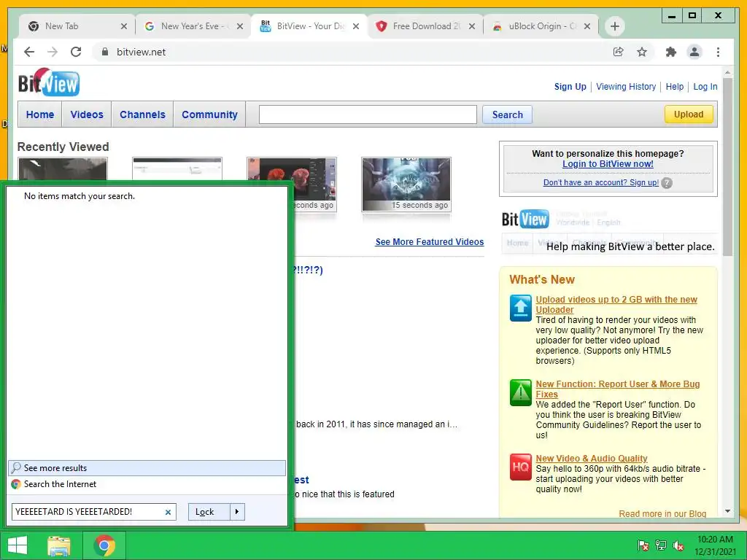Open Upload videos up to 2 GB link
Image resolution: width=747 pixels, height=560 pixels.
click(616, 304)
